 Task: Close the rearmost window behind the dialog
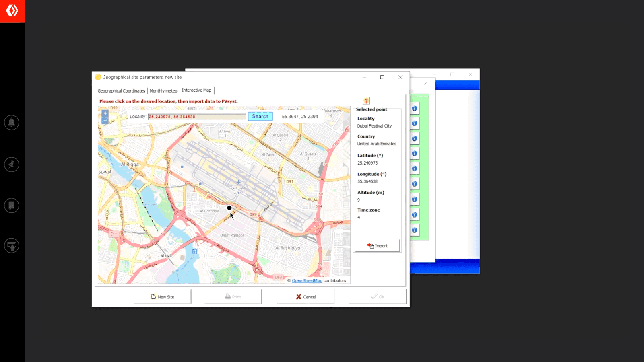point(470,74)
